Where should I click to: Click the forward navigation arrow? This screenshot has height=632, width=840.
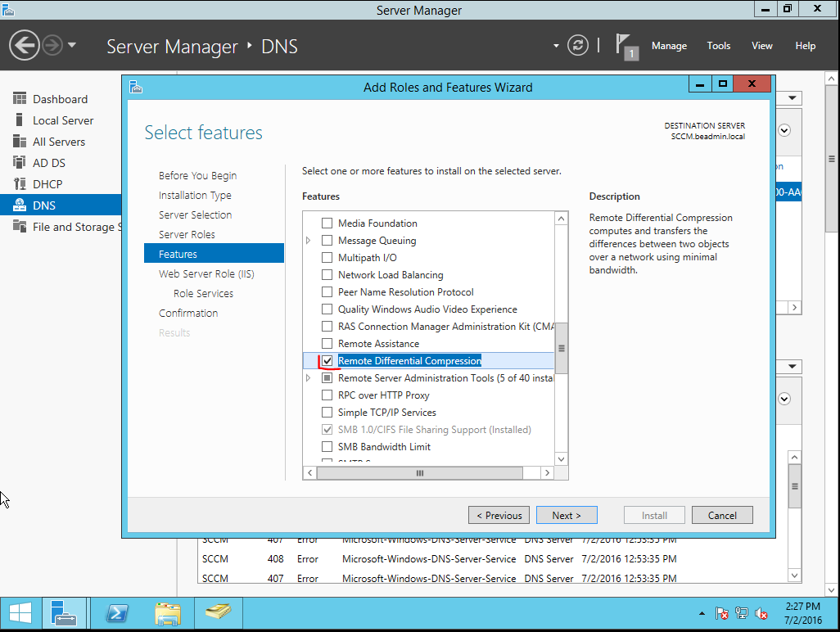[52, 45]
